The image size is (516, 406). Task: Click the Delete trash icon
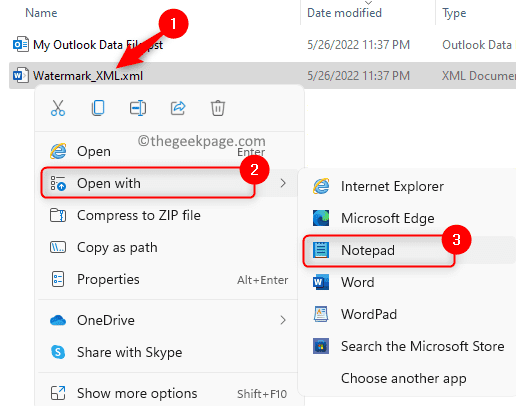[x=218, y=108]
